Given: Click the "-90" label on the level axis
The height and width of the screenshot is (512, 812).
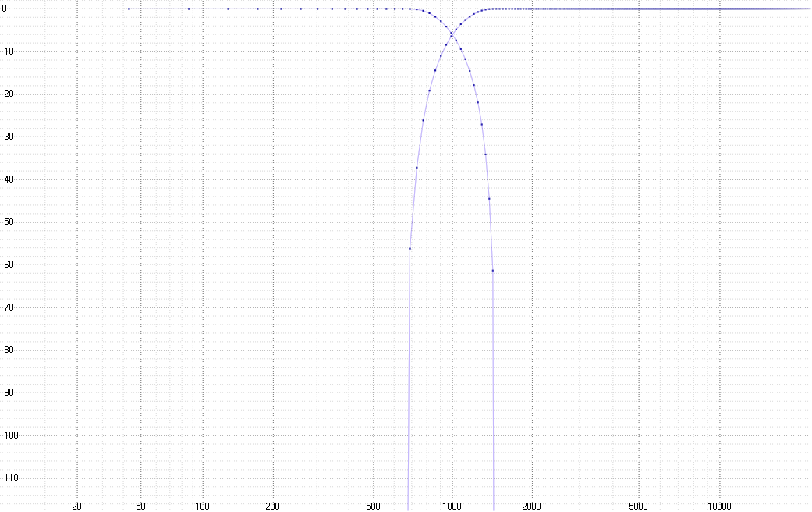Looking at the screenshot, I should click(x=7, y=393).
